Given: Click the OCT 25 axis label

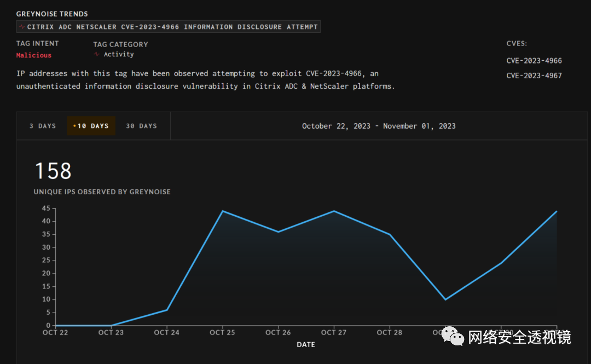Looking at the screenshot, I should (x=222, y=332).
